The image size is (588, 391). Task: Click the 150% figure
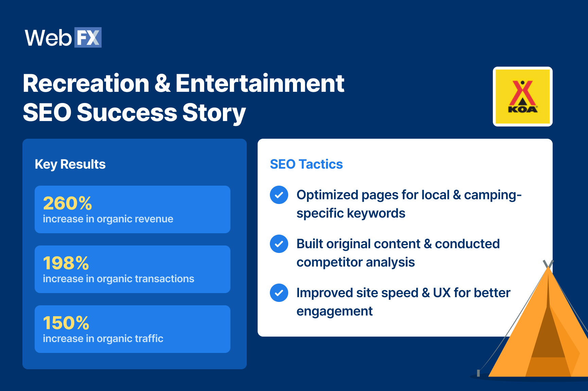[x=66, y=323]
